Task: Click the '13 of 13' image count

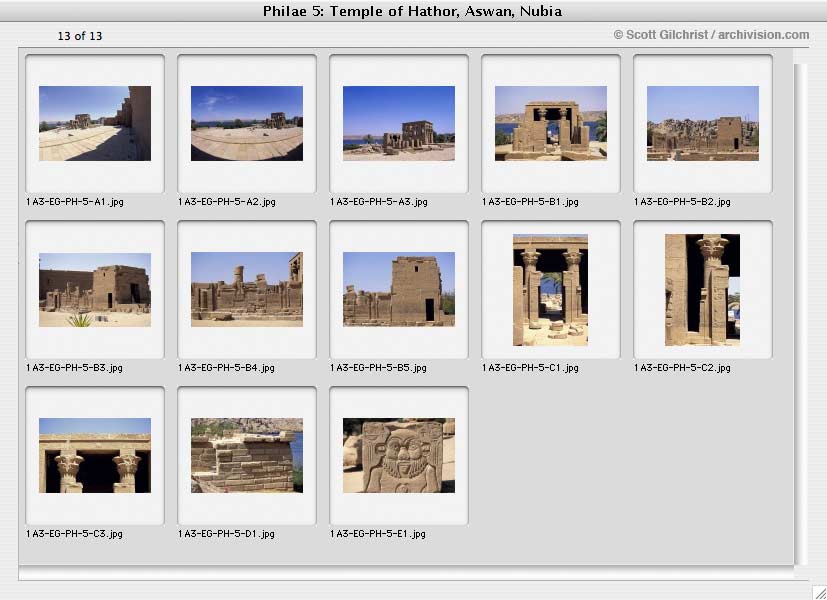Action: point(80,36)
